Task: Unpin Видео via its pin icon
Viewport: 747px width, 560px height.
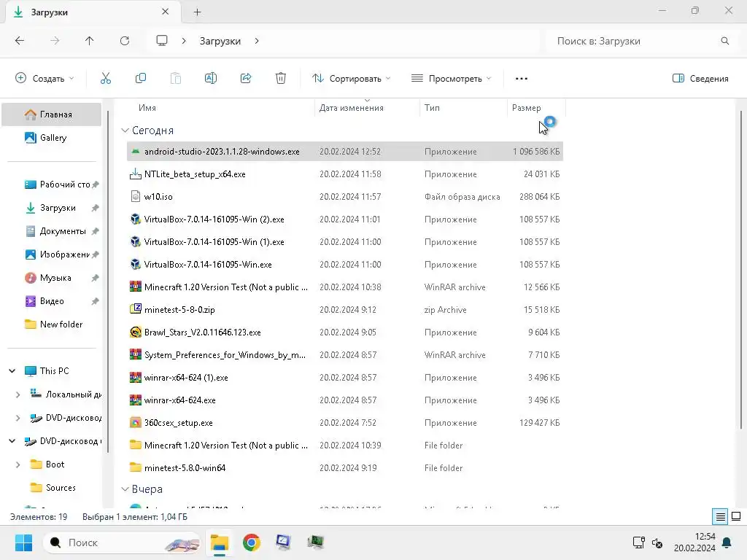Action: coord(95,301)
